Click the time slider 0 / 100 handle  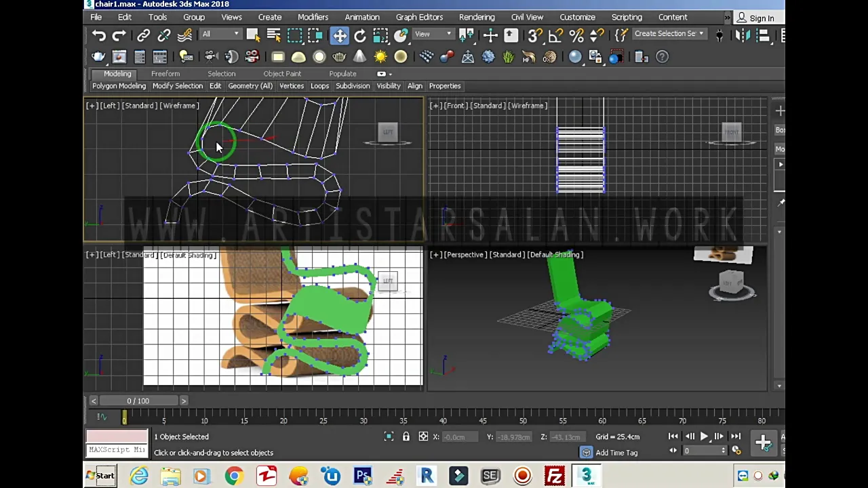click(138, 401)
